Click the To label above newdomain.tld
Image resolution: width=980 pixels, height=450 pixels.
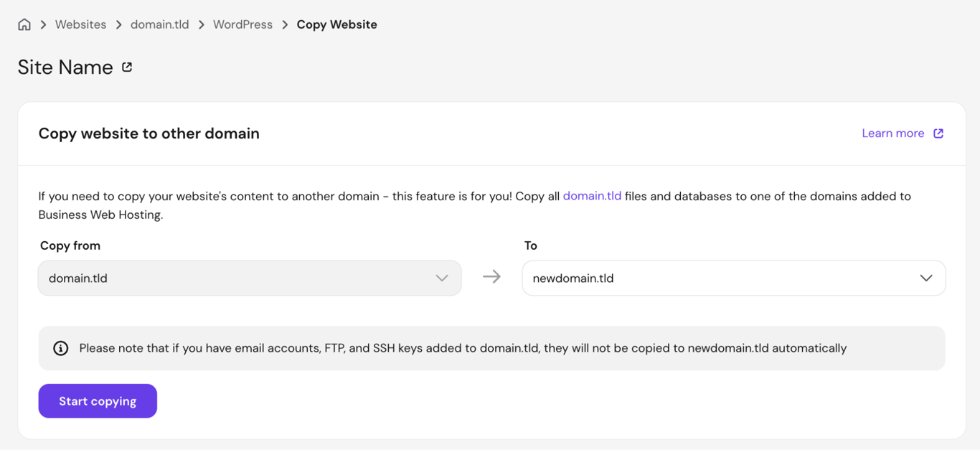(531, 245)
